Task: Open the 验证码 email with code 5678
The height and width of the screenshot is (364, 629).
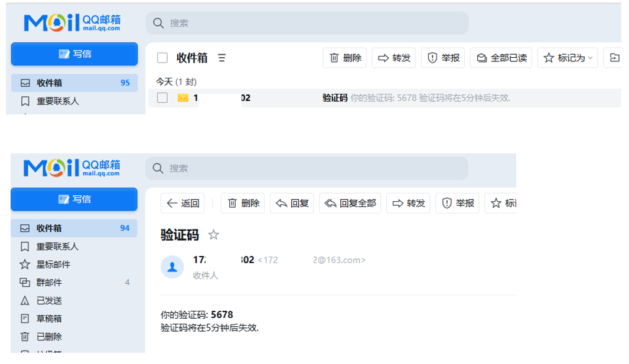Action: coord(385,98)
